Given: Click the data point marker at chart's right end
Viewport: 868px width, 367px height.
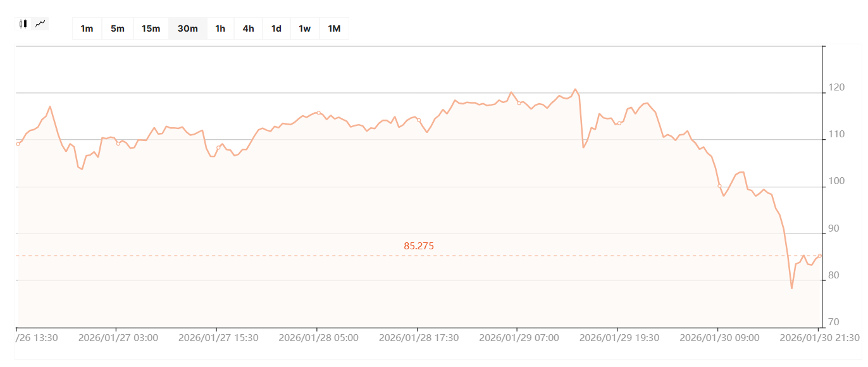Looking at the screenshot, I should click(820, 256).
